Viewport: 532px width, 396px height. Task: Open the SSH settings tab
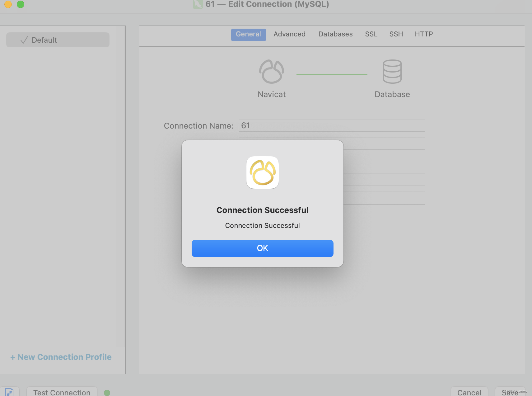[396, 34]
